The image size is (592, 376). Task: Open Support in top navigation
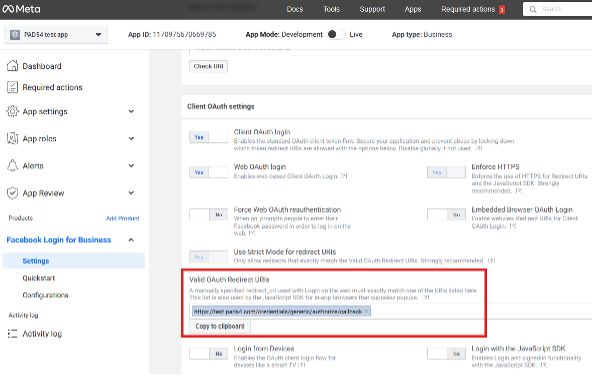coord(372,9)
